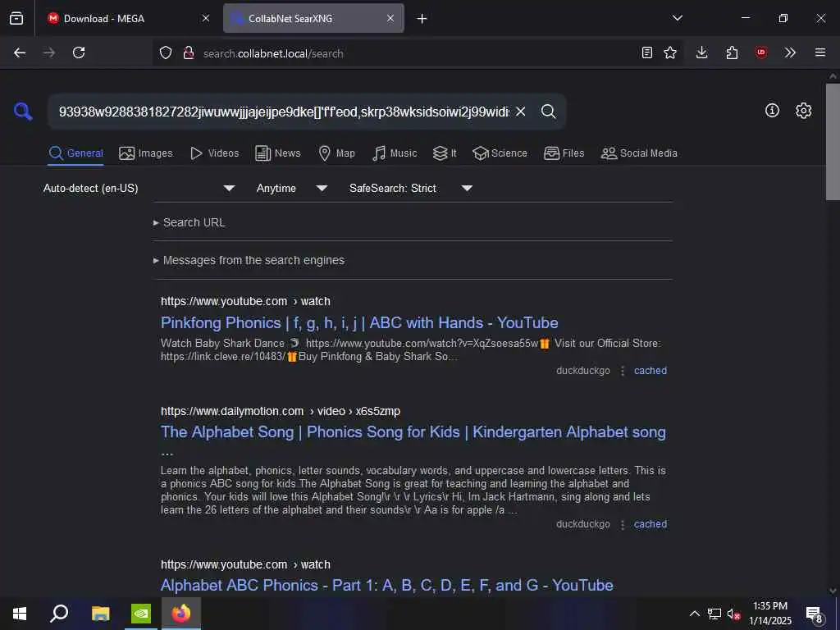
Task: Open the Windows Start menu
Action: 20,614
